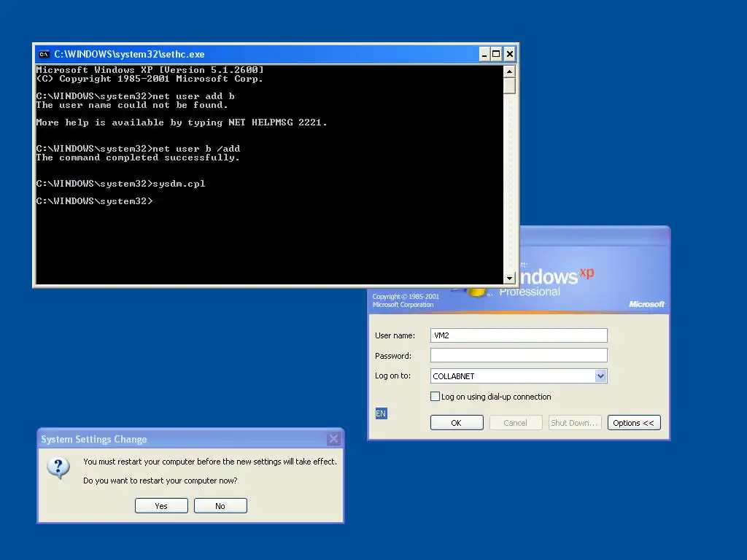
Task: Maximize the sethc.exe command window
Action: point(496,54)
